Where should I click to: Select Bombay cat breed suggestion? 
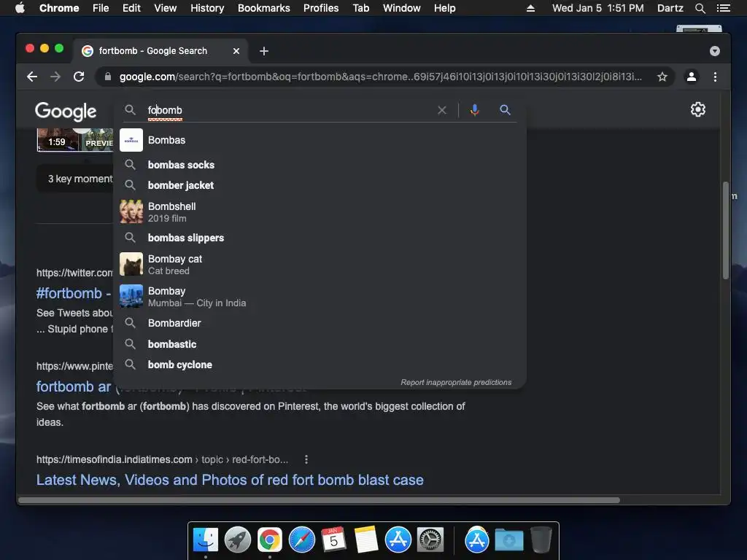click(320, 264)
